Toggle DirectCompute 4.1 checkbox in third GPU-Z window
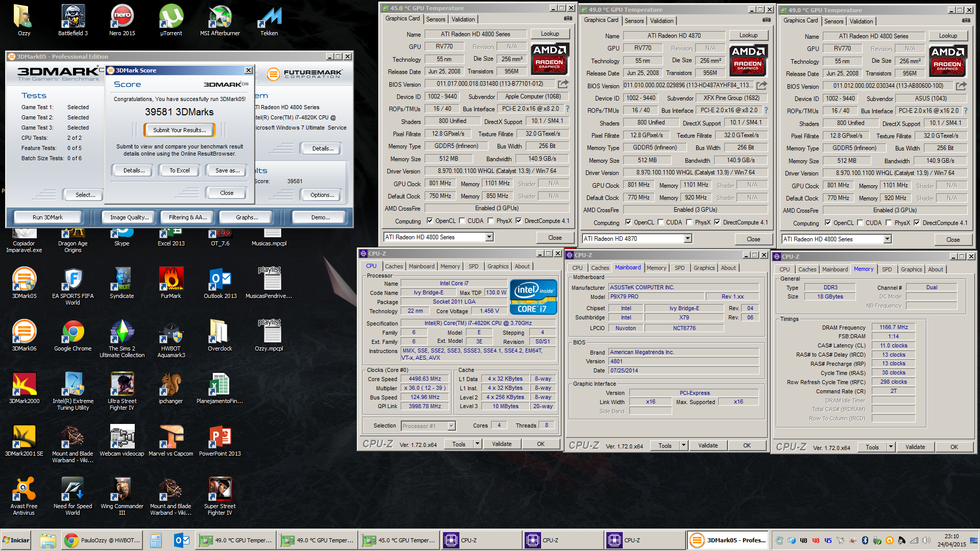Viewport: 980px width, 551px height. 917,223
